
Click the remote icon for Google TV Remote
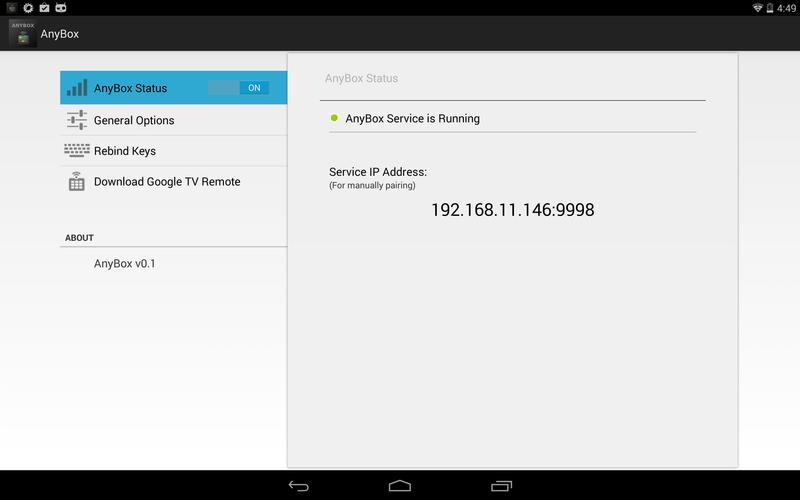77,182
